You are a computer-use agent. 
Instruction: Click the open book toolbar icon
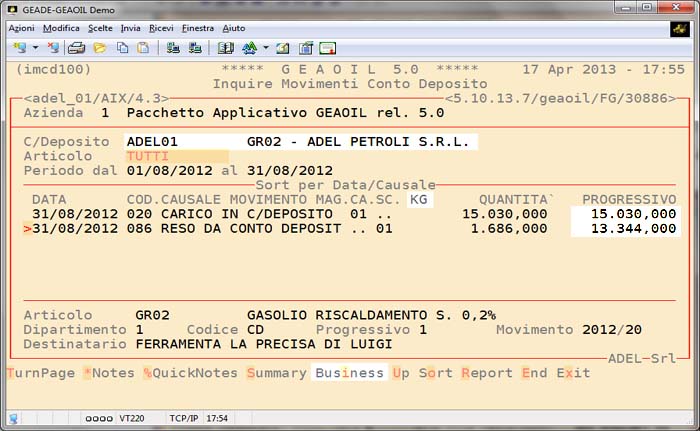click(225, 47)
